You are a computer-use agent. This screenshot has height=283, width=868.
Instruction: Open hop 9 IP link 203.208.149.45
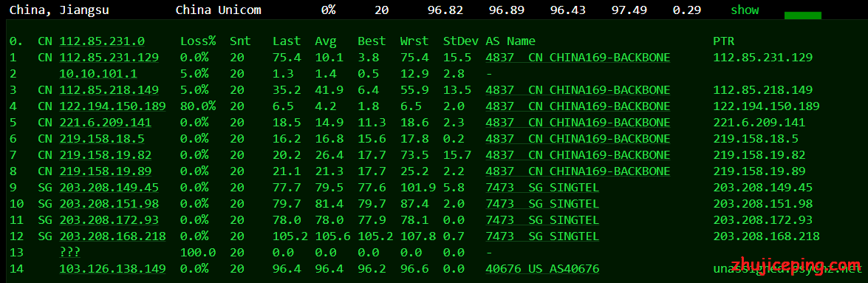[x=109, y=188]
